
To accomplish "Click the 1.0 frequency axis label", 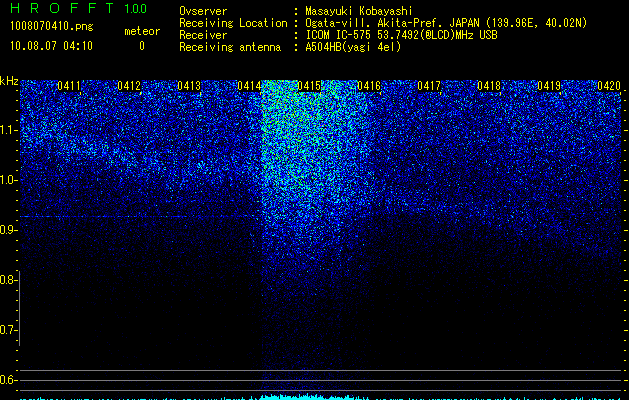I will point(8,180).
